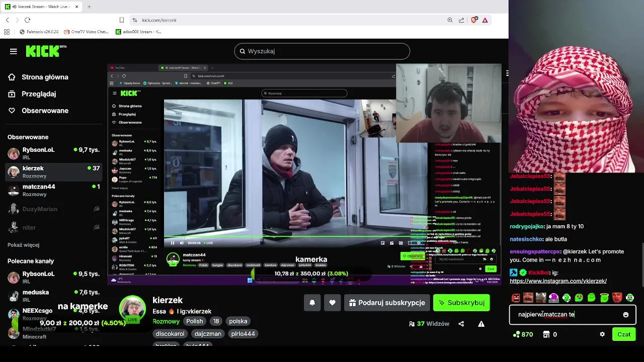Insert the mustache man face emote
The height and width of the screenshot is (362, 644).
click(528, 298)
